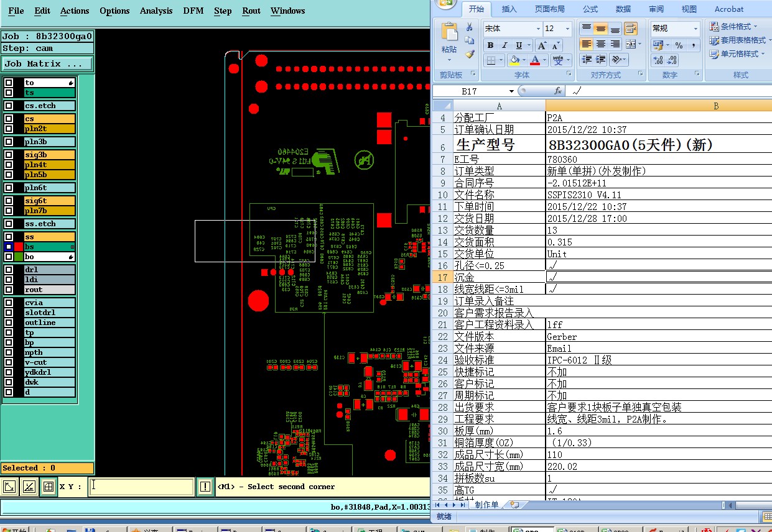Toggle the checkbox for layer drl
The height and width of the screenshot is (532, 772).
9,270
